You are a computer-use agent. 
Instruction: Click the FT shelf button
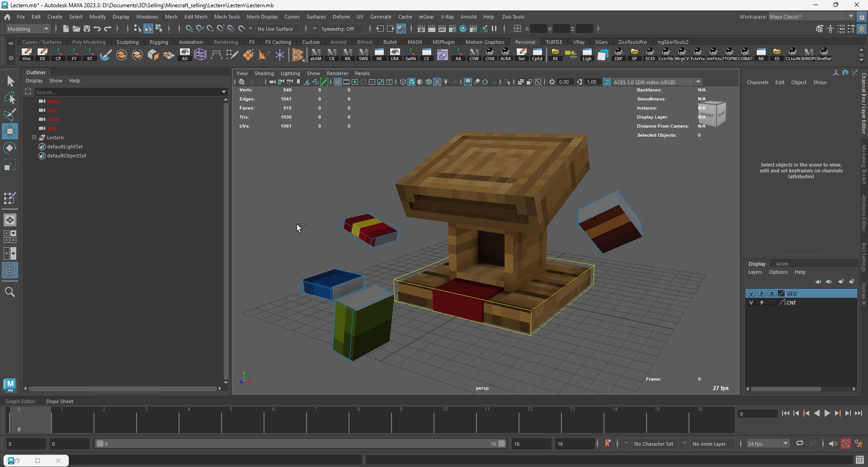click(74, 54)
